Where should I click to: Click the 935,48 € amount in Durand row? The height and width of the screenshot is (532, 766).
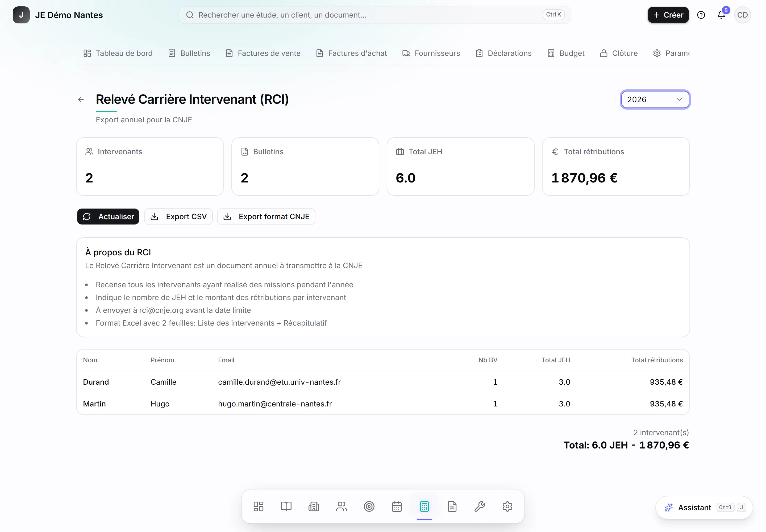coord(666,382)
